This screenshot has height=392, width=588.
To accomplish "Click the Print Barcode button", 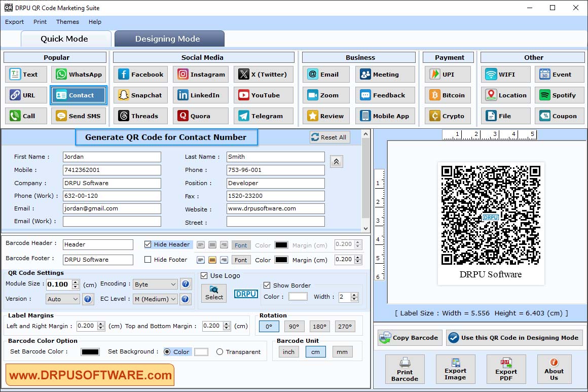I will click(405, 369).
